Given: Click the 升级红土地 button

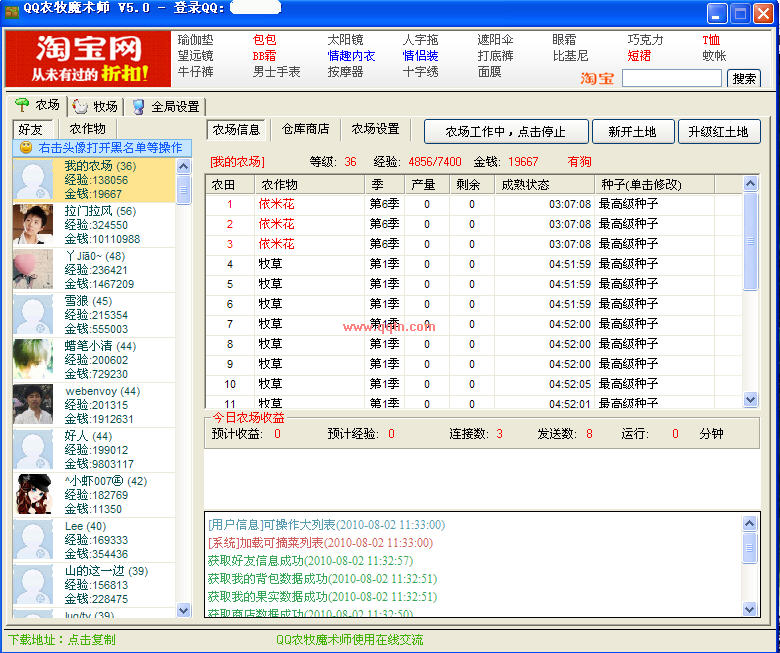Looking at the screenshot, I should tap(719, 132).
